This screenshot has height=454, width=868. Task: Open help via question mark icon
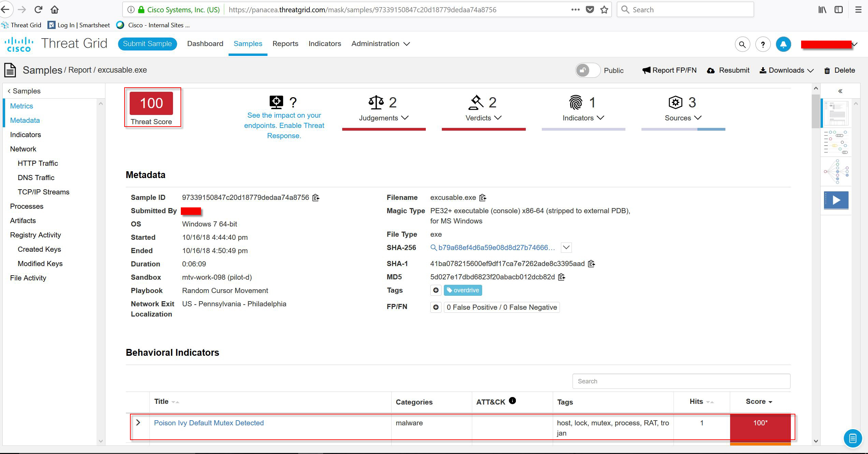(x=763, y=44)
